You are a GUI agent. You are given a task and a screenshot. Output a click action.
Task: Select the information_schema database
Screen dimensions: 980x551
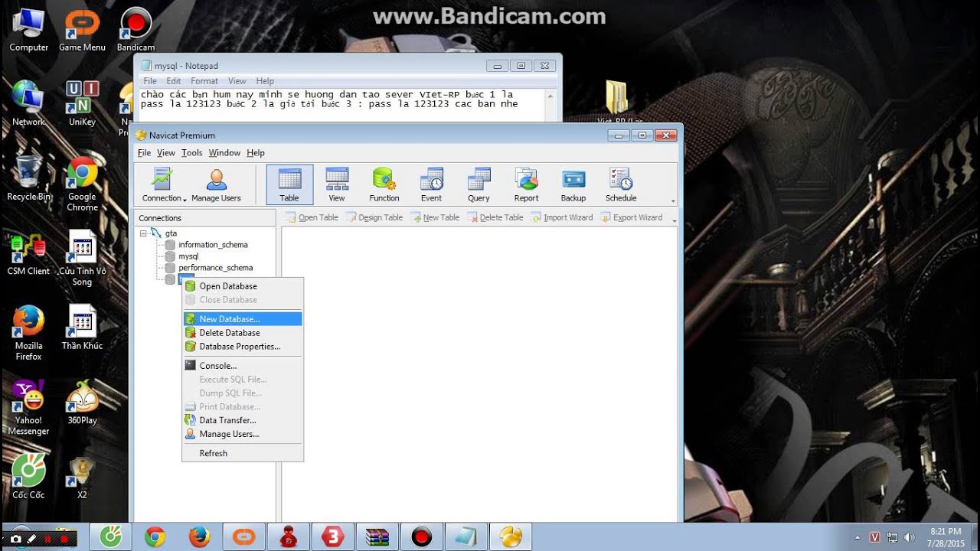[213, 245]
